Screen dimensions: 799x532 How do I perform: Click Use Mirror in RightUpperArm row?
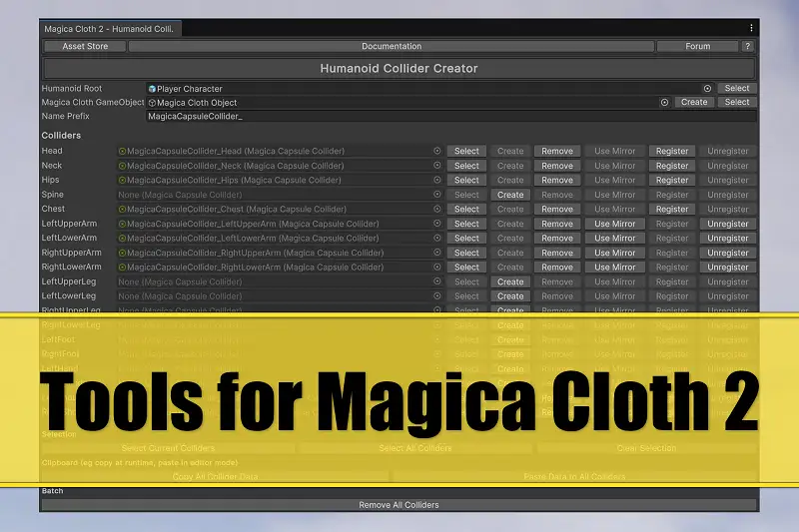point(614,253)
